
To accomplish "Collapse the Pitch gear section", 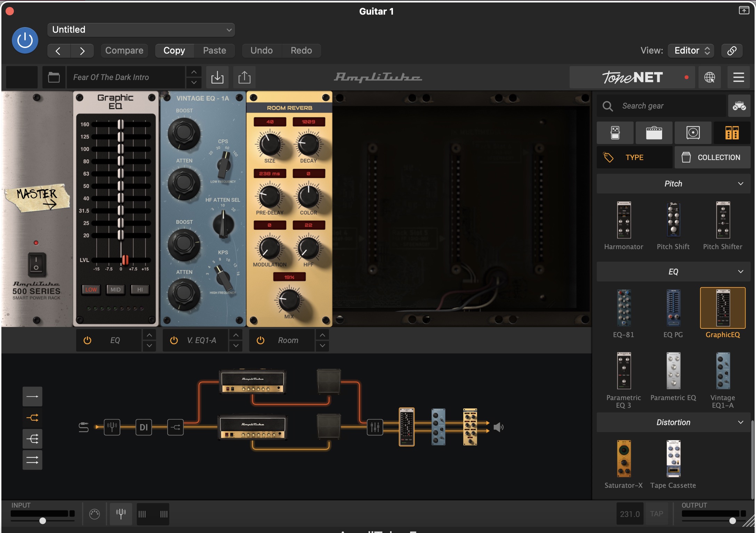I will [x=673, y=184].
